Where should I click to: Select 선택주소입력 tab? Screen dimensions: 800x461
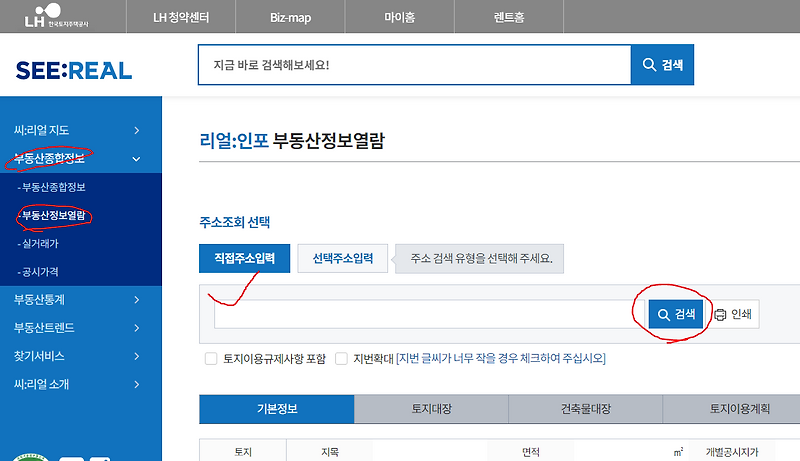342,258
